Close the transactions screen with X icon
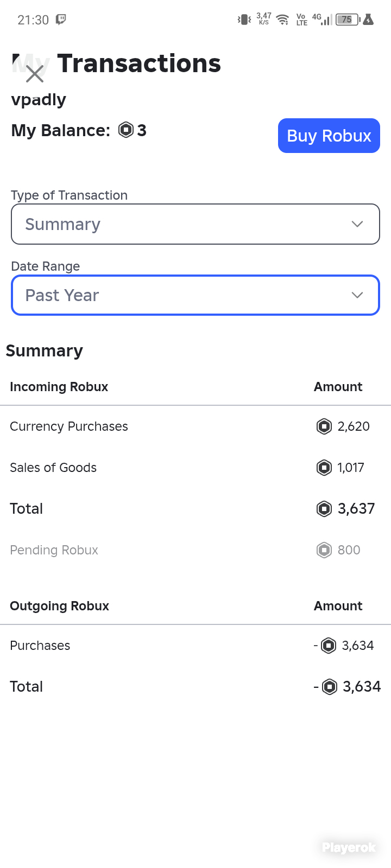391x868 pixels. [x=35, y=74]
